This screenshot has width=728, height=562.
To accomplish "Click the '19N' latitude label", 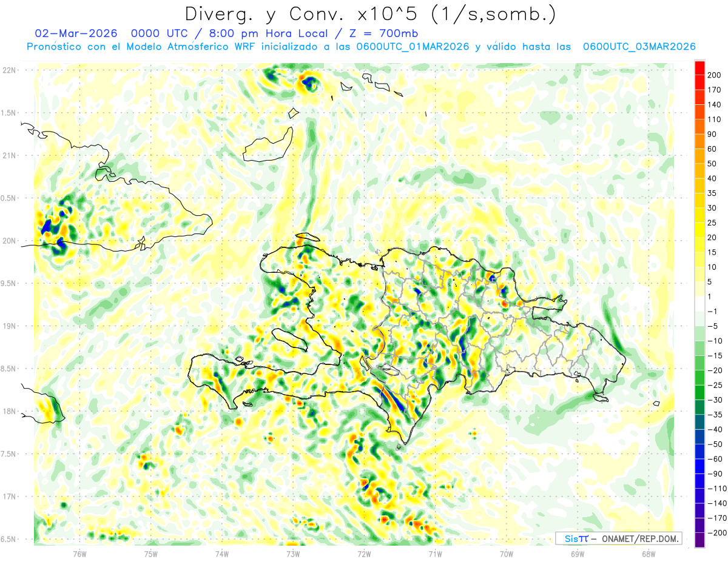I will tap(9, 326).
